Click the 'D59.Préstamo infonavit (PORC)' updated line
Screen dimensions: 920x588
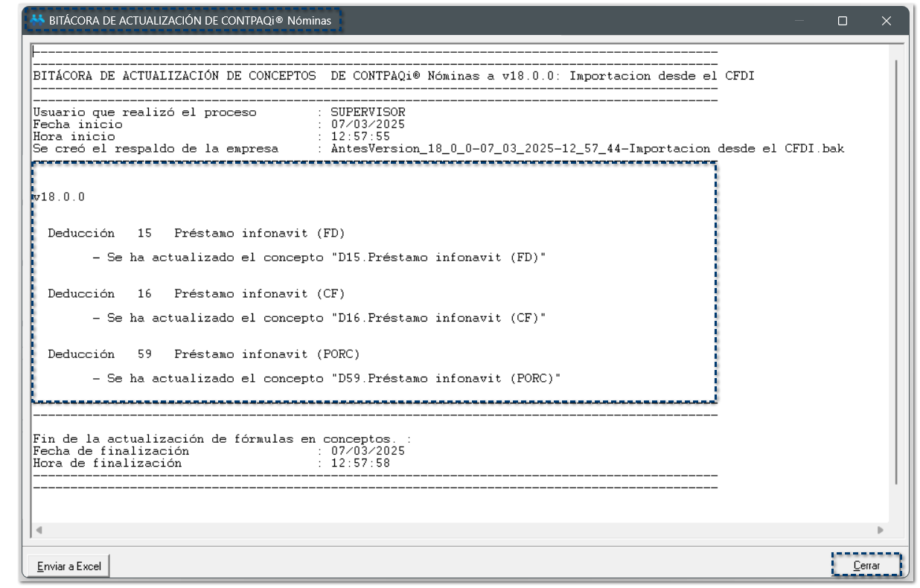(327, 379)
